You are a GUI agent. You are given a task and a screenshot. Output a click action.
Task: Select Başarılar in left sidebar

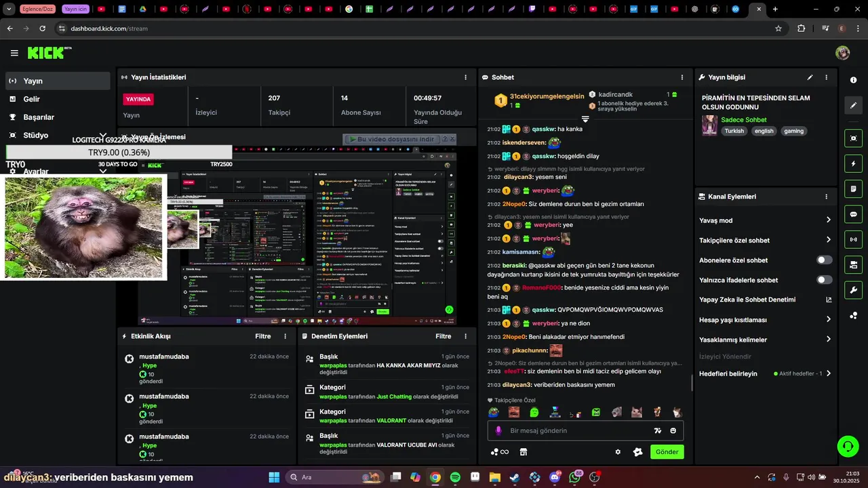(58, 117)
